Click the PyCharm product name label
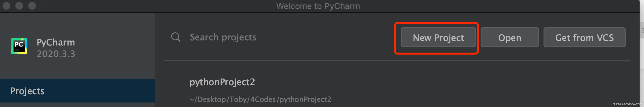The height and width of the screenshot is (107, 644). click(56, 42)
